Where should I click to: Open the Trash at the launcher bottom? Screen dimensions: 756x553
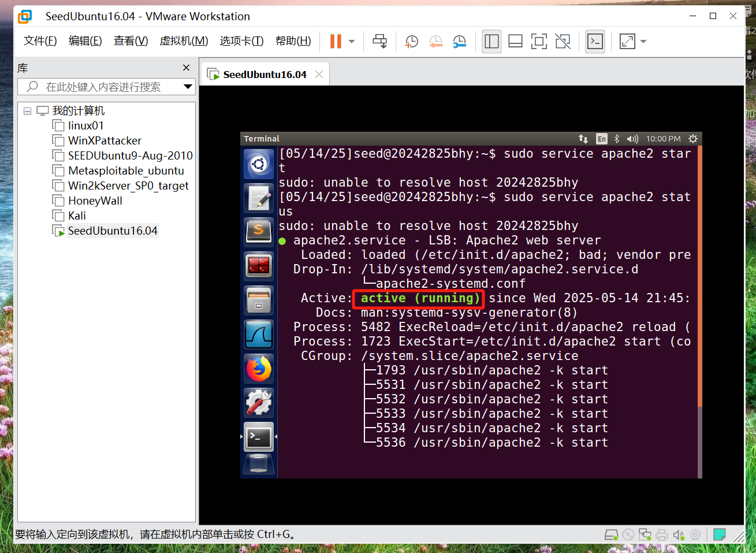pos(259,464)
